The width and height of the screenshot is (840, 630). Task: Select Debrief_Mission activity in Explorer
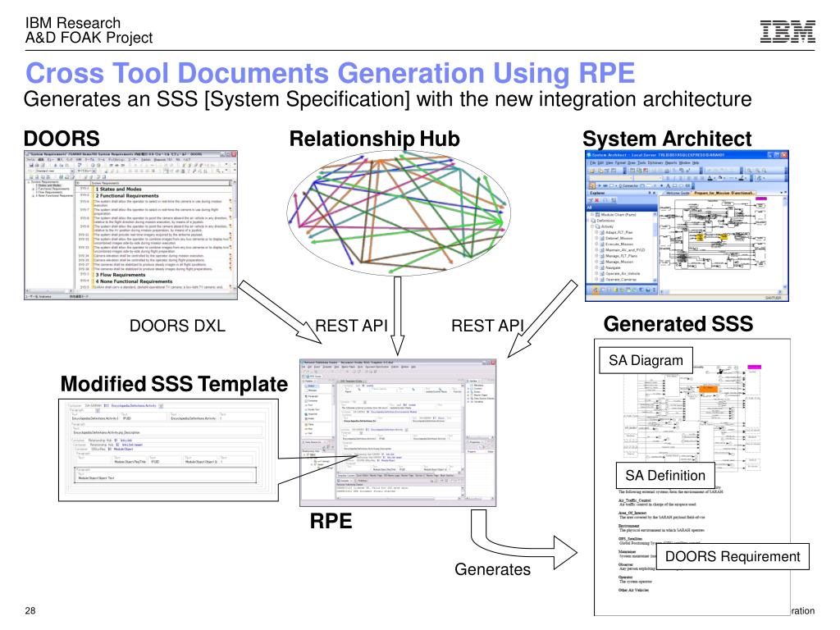(x=615, y=239)
